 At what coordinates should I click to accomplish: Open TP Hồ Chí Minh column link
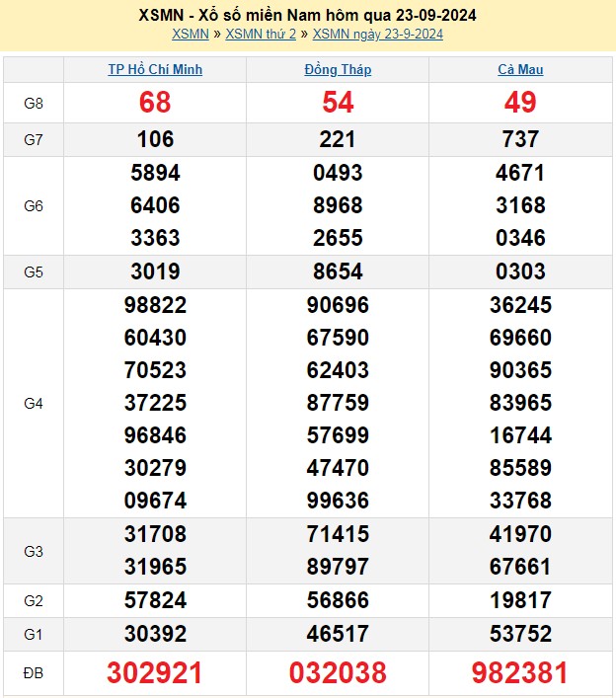coord(155,70)
